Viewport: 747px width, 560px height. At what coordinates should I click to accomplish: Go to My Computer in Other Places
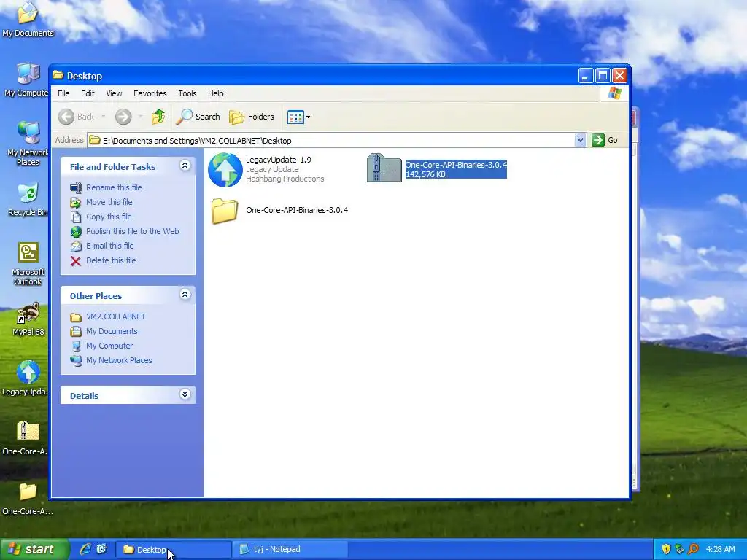point(109,346)
